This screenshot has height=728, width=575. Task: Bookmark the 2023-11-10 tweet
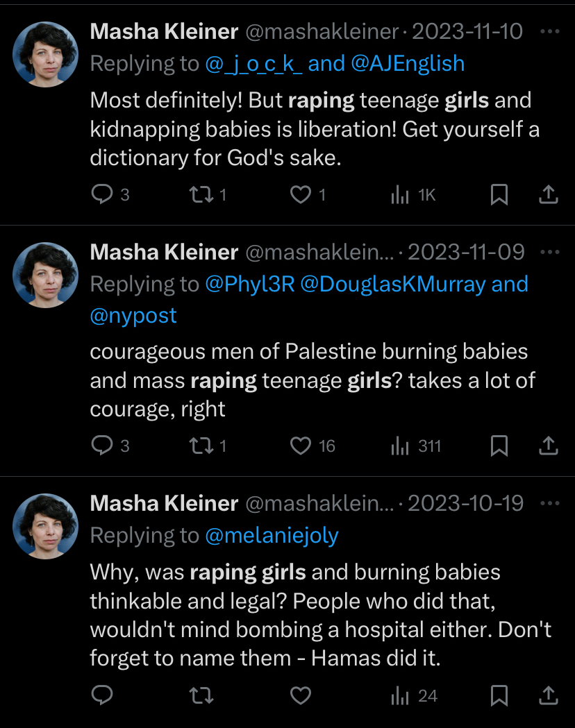(x=499, y=194)
